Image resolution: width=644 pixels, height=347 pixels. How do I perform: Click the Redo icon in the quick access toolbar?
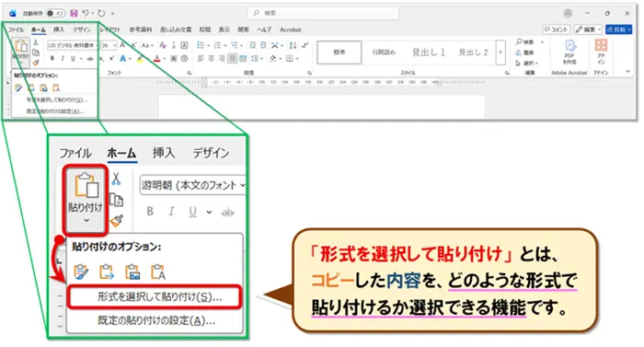(101, 13)
